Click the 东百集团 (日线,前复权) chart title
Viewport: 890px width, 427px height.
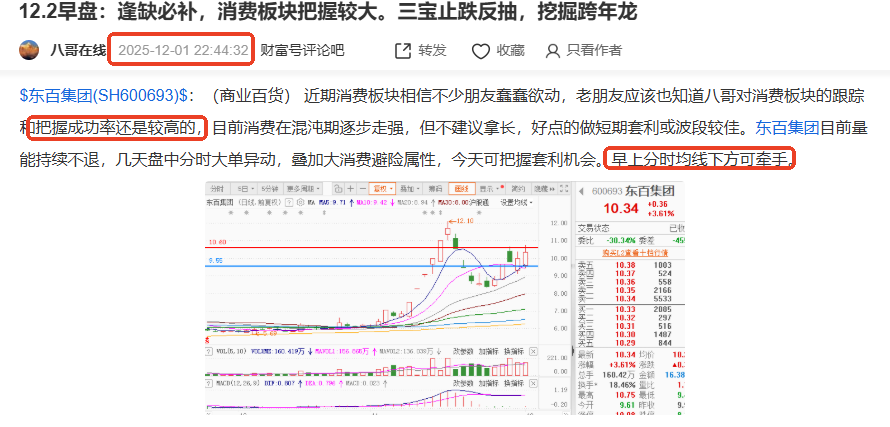point(244,203)
